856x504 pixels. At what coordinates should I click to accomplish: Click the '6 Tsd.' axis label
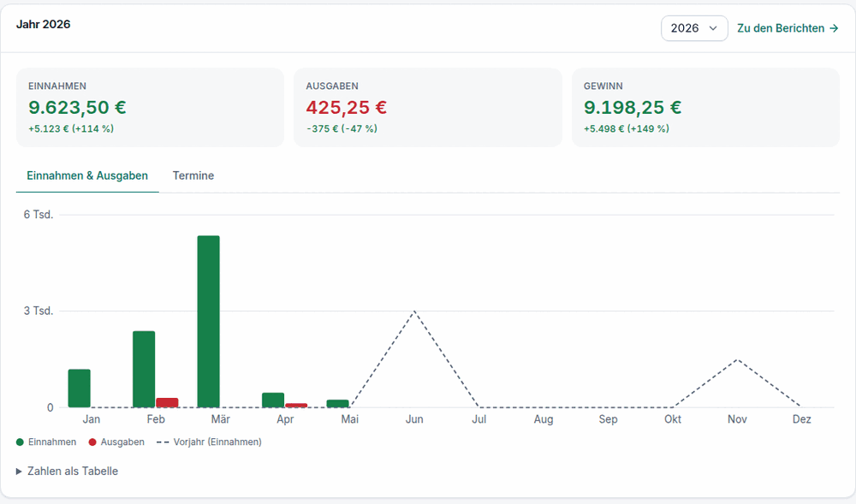click(x=39, y=215)
